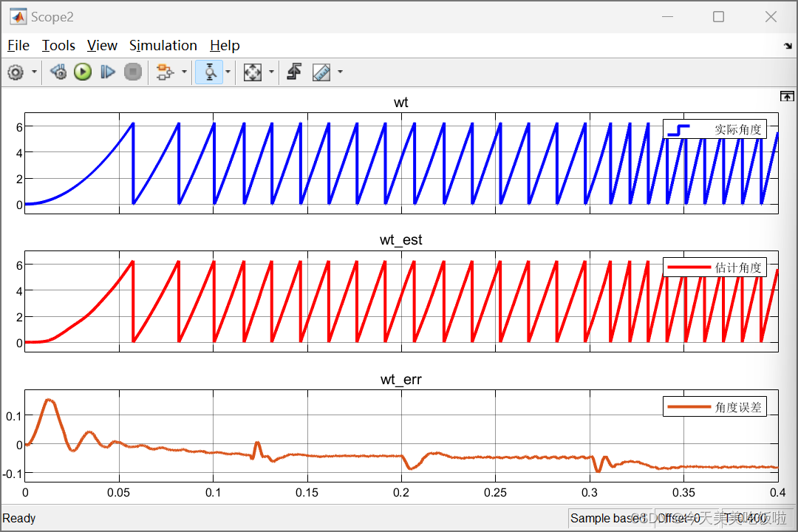
Task: Open the View menu
Action: coord(102,45)
